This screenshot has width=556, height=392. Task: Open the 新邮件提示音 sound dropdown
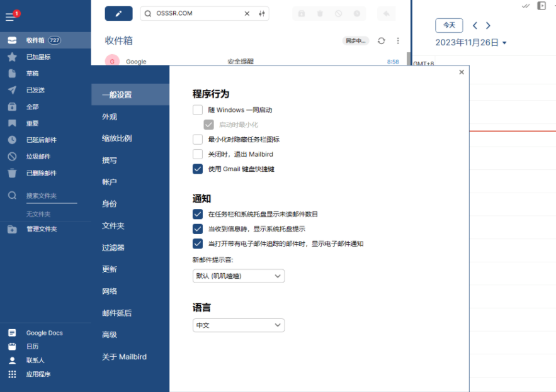click(239, 276)
